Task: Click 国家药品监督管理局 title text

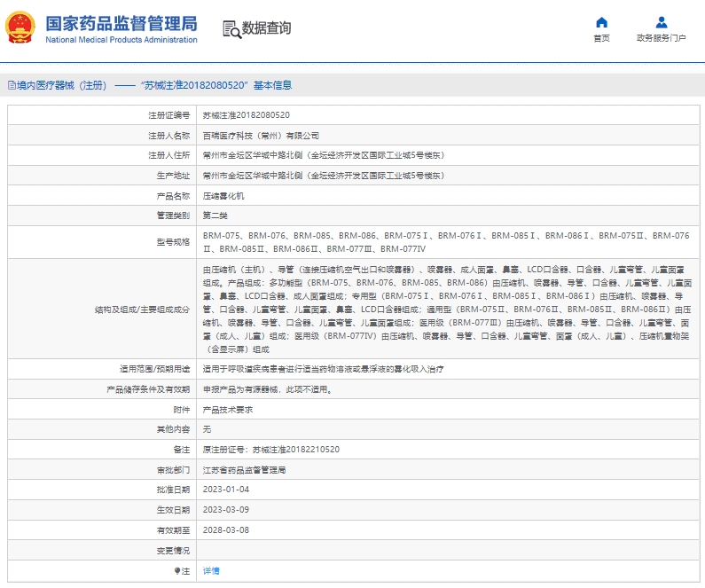Action: [x=121, y=23]
